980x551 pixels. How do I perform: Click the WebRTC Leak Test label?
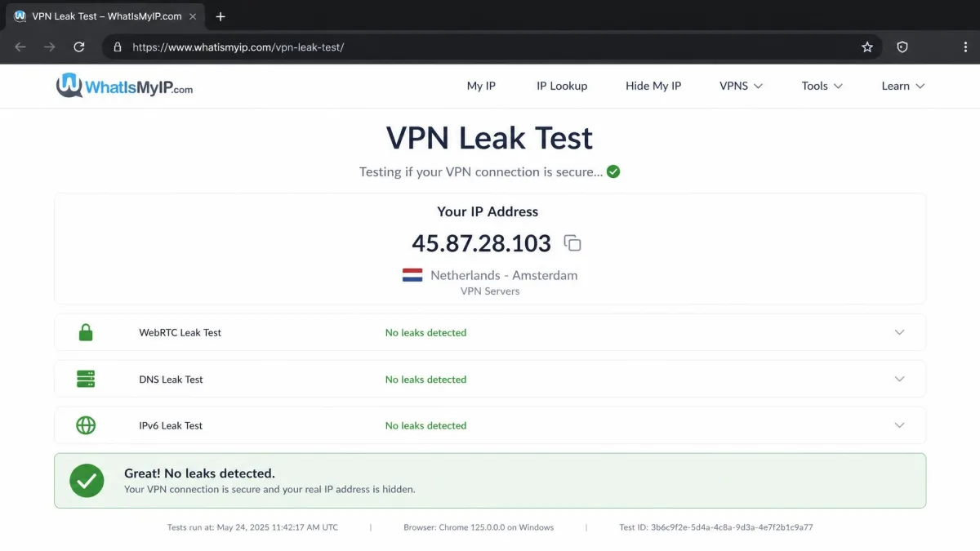[180, 332]
